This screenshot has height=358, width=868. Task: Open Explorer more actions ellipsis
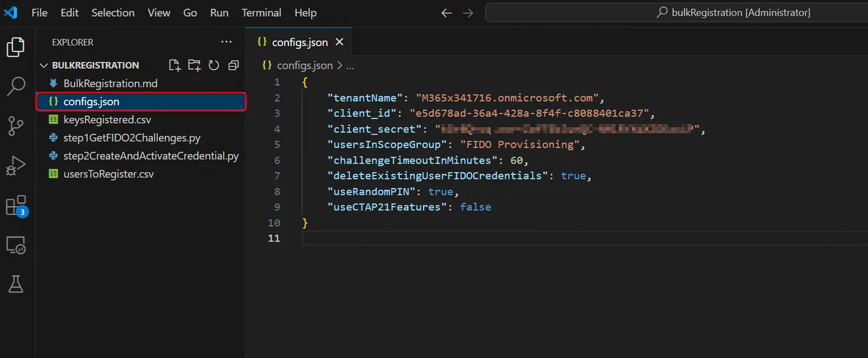(x=226, y=42)
